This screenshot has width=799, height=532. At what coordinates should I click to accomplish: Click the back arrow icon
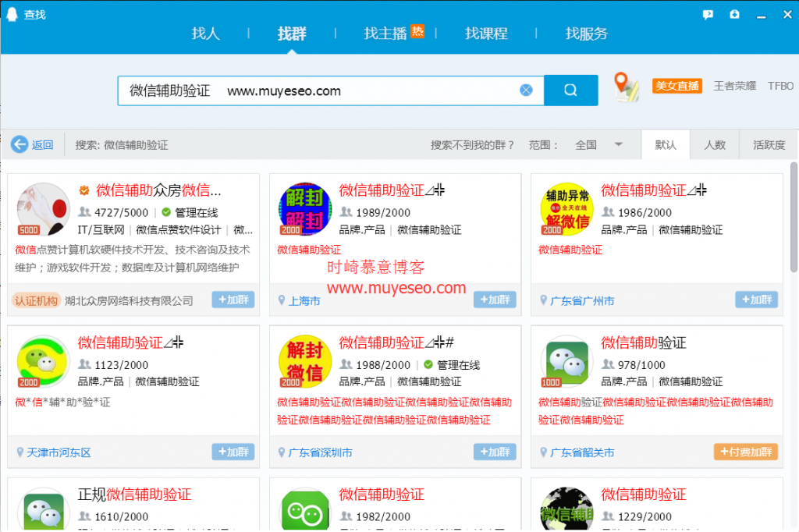(x=20, y=145)
